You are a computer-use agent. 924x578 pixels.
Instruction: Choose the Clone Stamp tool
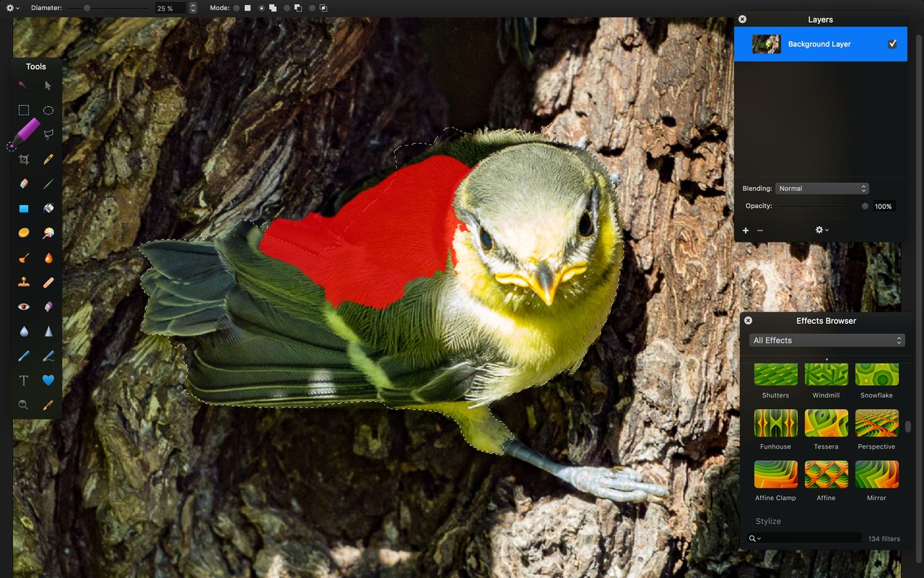coord(24,282)
